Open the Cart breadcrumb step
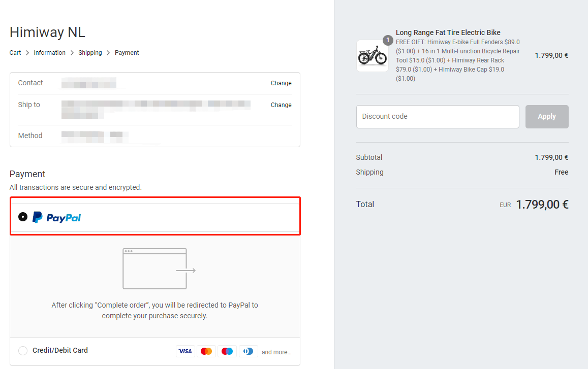Viewport: 588px width, 369px height. (x=15, y=52)
